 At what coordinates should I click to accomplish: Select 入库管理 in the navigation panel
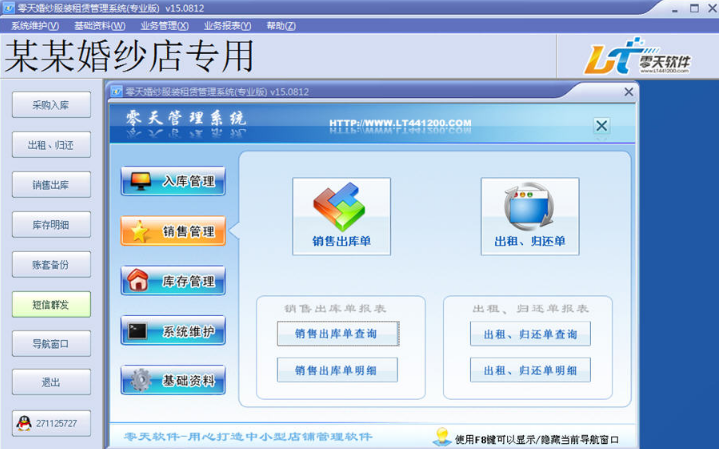tap(173, 181)
